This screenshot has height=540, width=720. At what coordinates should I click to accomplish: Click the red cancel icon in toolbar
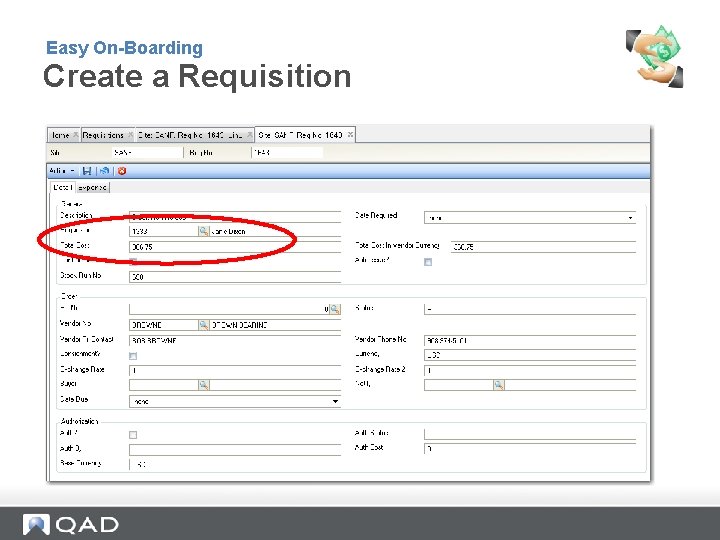[x=122, y=171]
